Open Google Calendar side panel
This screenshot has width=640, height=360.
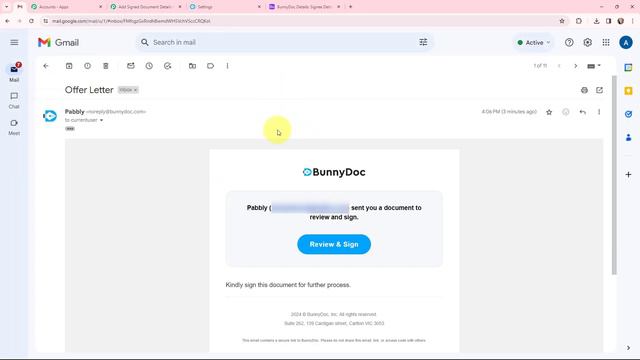[x=629, y=67]
